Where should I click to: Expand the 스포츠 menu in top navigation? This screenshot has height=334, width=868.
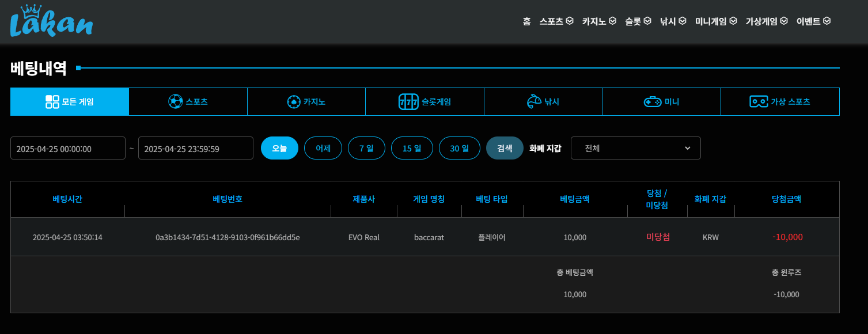click(x=556, y=21)
